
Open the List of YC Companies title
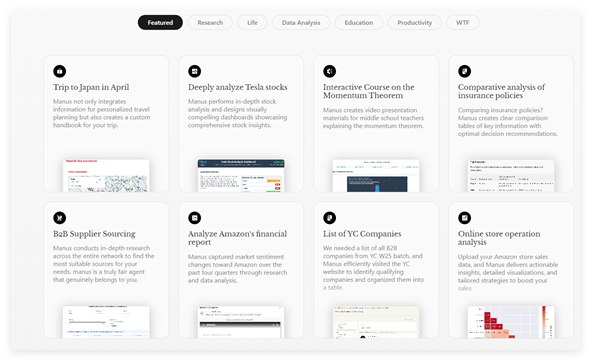(362, 234)
